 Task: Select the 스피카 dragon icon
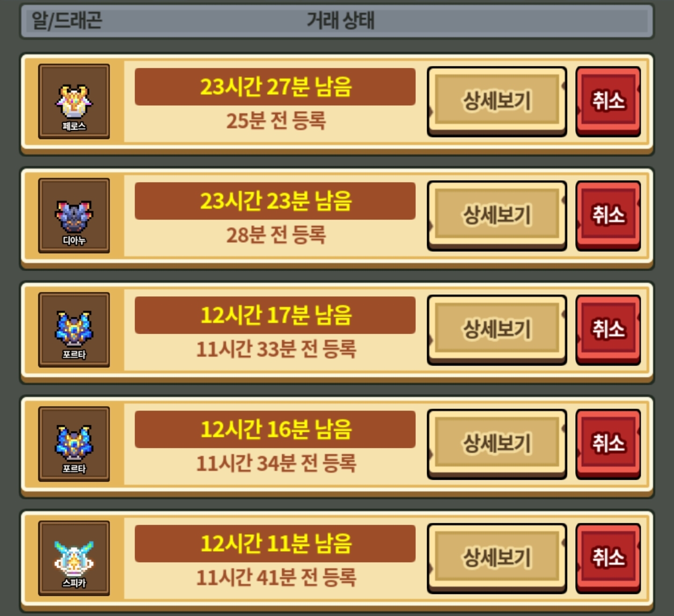pos(74,558)
